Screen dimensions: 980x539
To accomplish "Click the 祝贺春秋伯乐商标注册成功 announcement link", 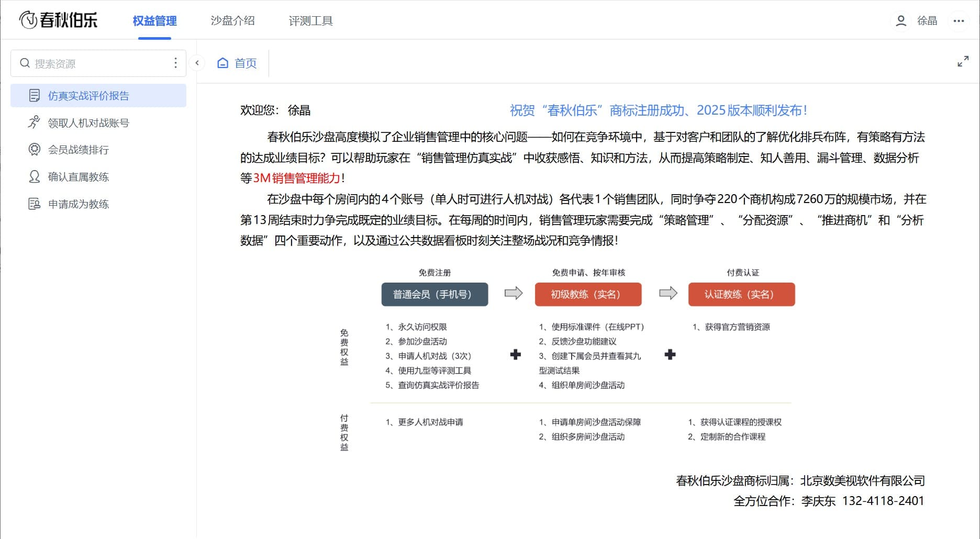I will pos(659,110).
